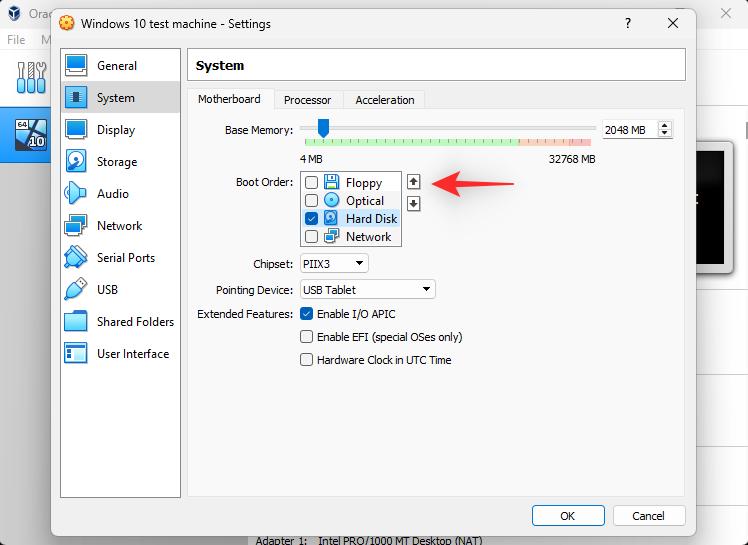This screenshot has height=545, width=748.
Task: Open Storage settings via disk icon
Action: (76, 161)
